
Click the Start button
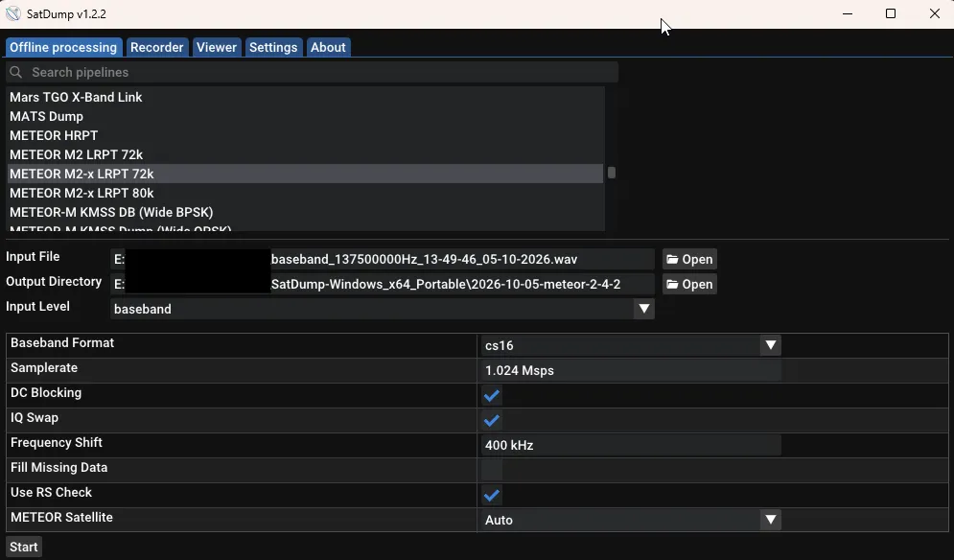click(24, 548)
